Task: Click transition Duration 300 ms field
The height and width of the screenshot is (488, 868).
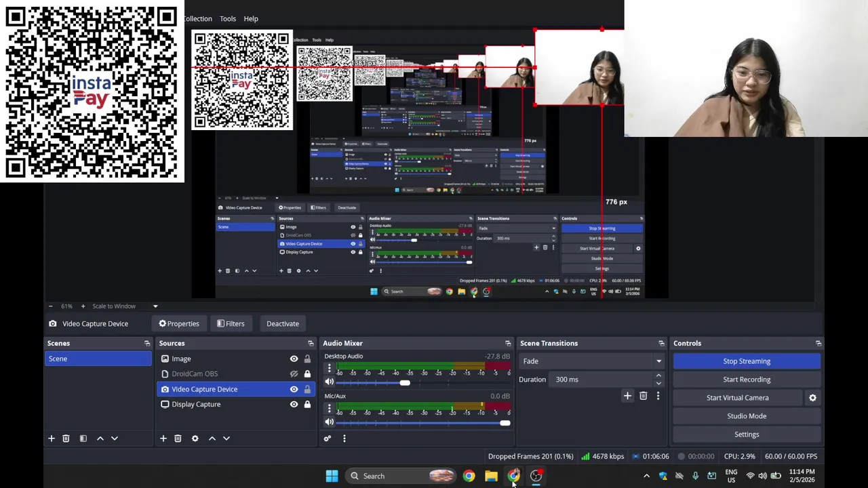Action: tap(602, 380)
